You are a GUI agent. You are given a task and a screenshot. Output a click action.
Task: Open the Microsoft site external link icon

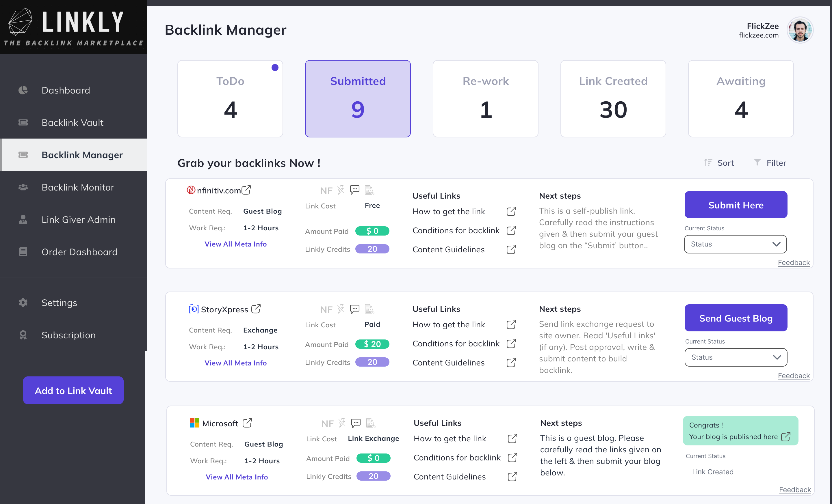[x=247, y=423]
